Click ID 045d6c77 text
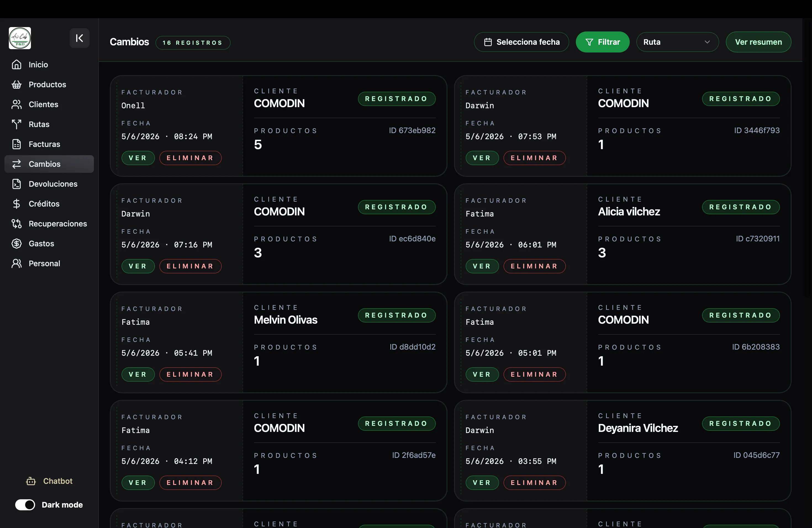Viewport: 812px width, 528px height. click(x=756, y=455)
